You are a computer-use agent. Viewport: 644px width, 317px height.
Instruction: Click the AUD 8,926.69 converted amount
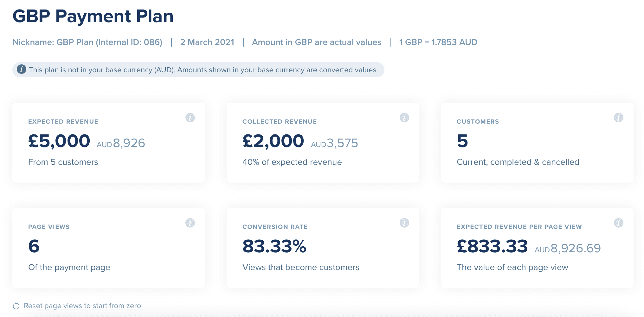(568, 248)
